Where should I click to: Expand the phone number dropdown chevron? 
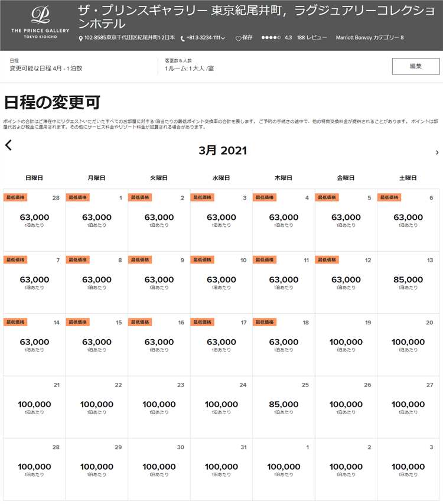point(223,38)
